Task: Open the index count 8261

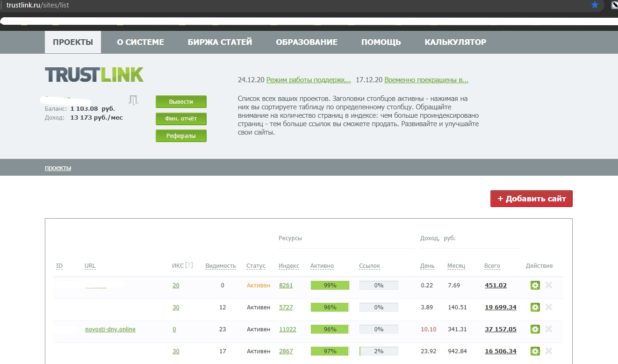Action: 286,285
